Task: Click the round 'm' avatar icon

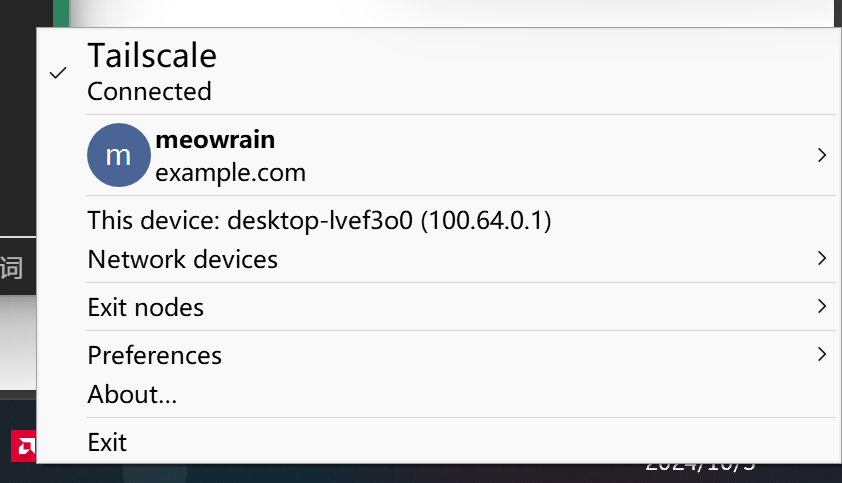Action: (118, 155)
